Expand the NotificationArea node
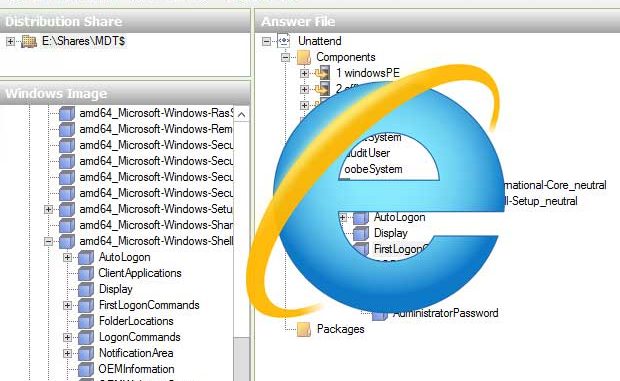 pyautogui.click(x=67, y=353)
